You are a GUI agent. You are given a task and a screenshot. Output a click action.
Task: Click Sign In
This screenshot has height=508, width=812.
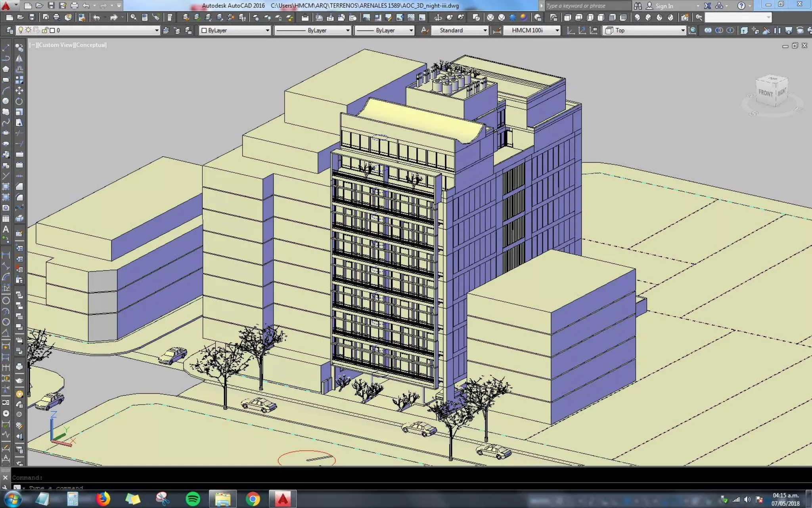(x=664, y=6)
